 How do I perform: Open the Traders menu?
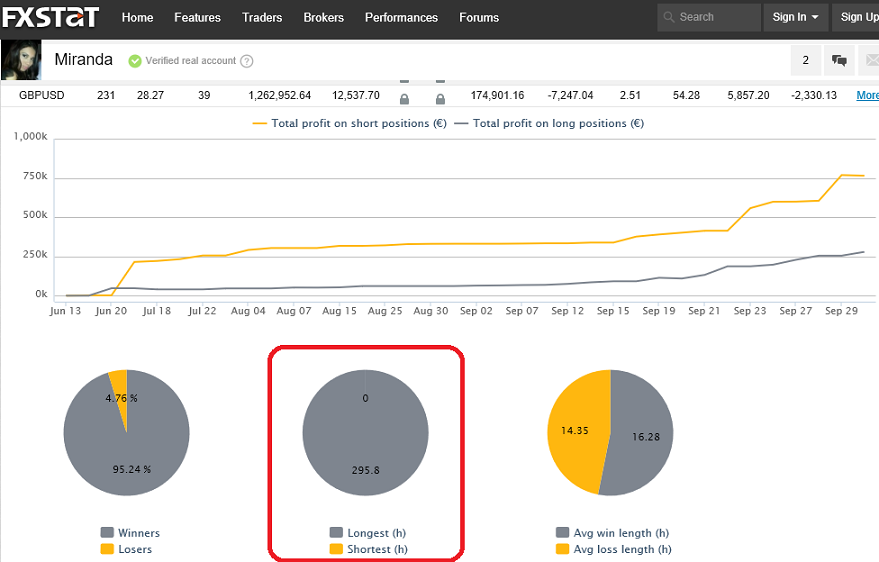coord(262,17)
